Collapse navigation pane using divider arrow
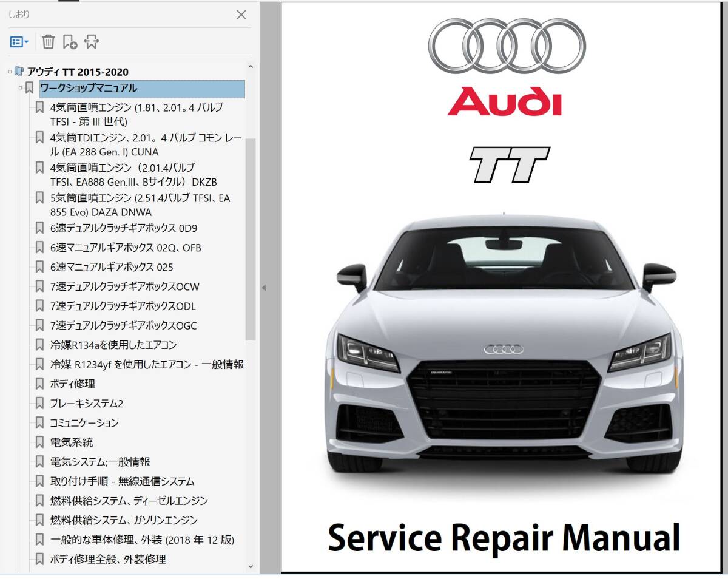 click(x=264, y=288)
